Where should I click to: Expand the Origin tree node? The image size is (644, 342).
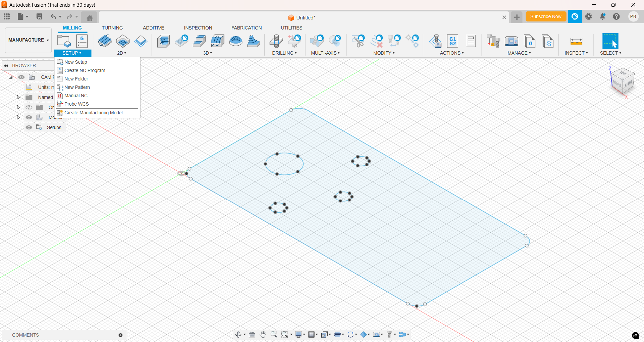18,107
